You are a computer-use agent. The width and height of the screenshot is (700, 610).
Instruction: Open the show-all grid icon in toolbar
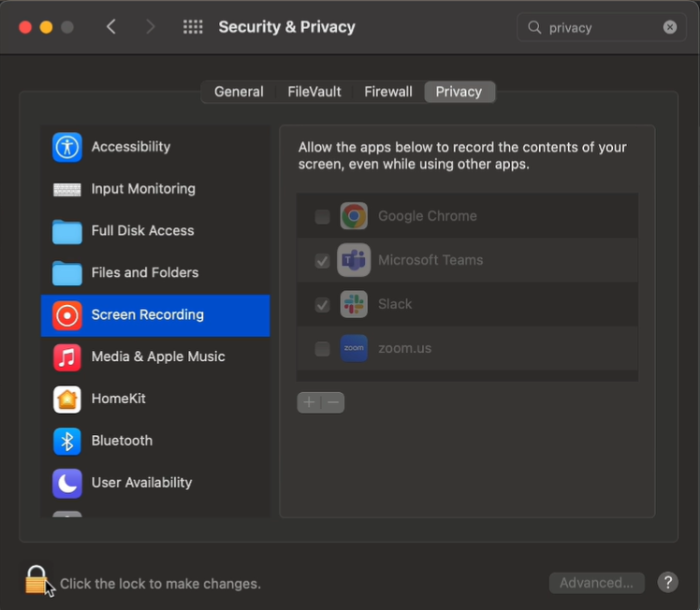[x=193, y=27]
